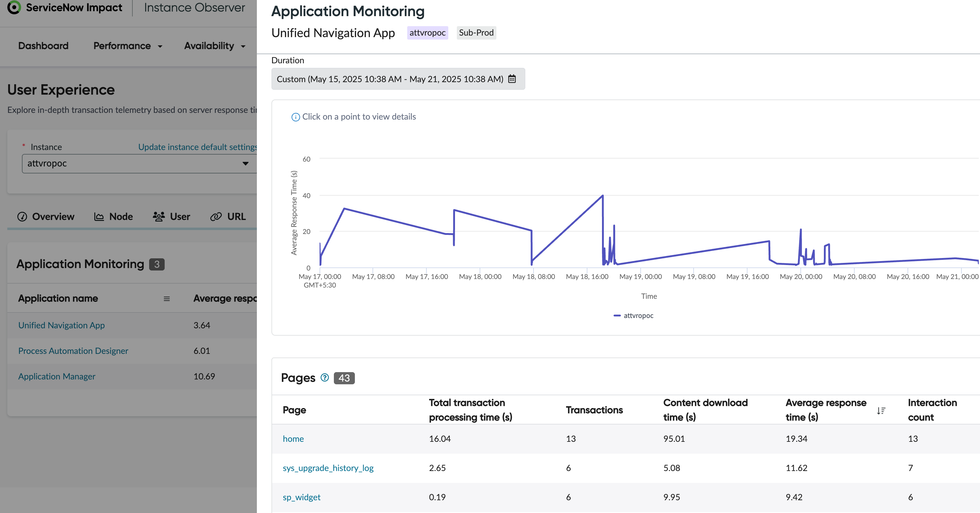Screen dimensions: 980x513
Task: Open the Pages help question-mark icon
Action: (x=324, y=378)
